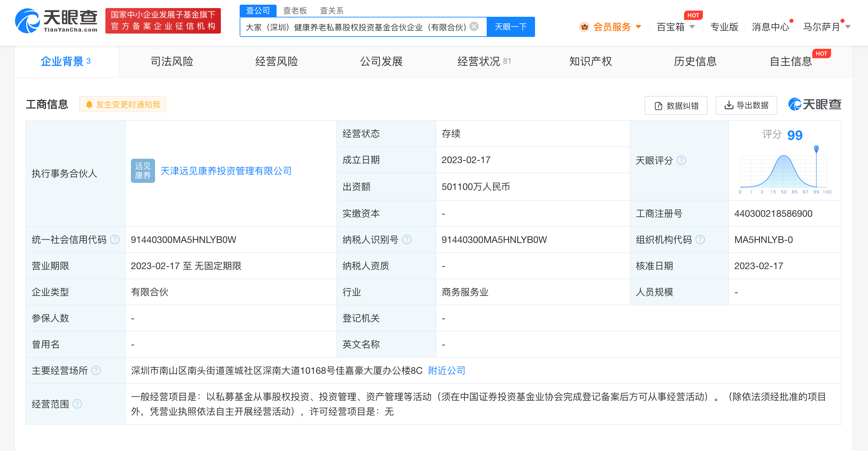This screenshot has width=868, height=451.
Task: Click the 远见康养 company avatar
Action: 143,171
